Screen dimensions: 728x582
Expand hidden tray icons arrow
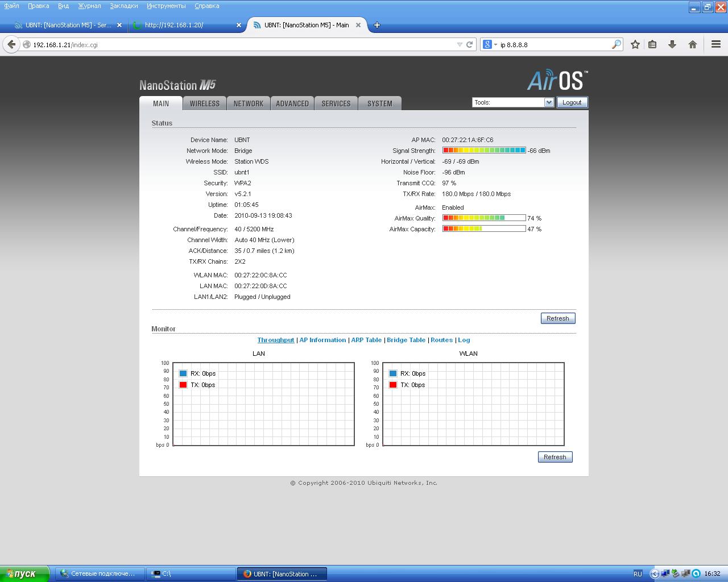click(x=653, y=573)
